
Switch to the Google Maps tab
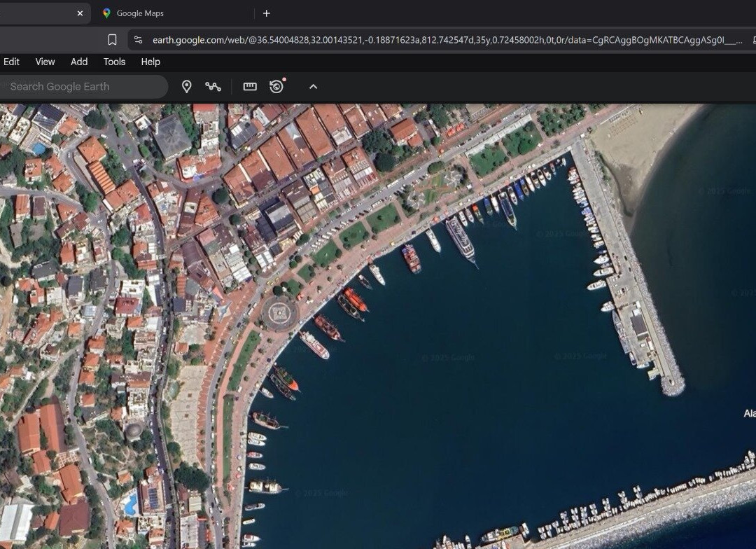click(x=140, y=13)
